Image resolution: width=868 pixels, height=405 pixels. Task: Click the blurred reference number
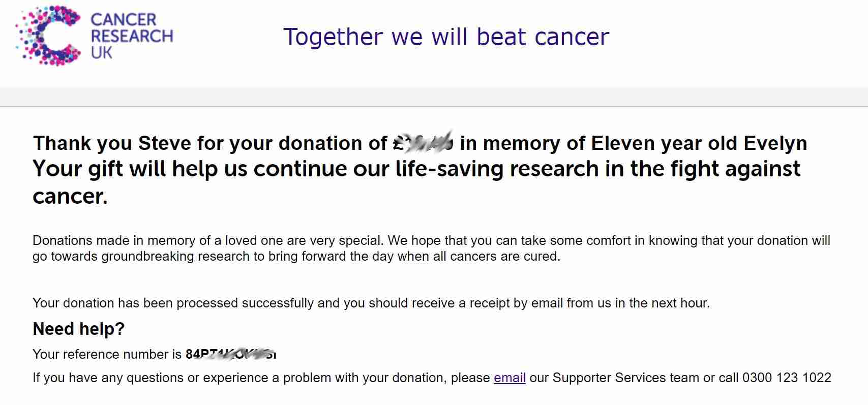(231, 354)
